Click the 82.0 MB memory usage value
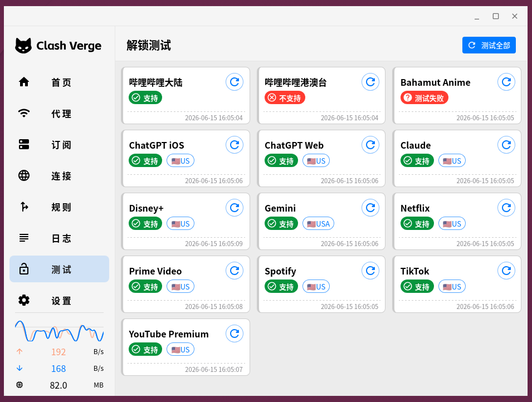Viewport: 532px width, 402px height. click(x=58, y=385)
